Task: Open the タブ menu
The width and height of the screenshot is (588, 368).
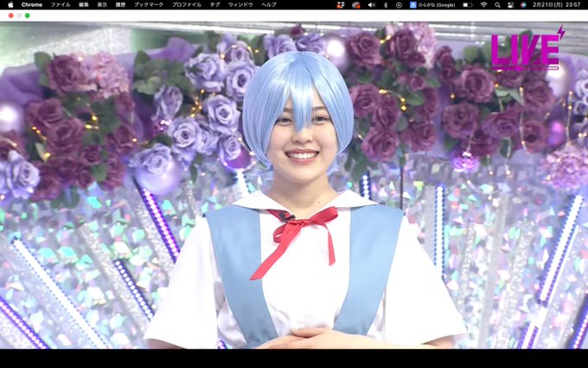Action: tap(214, 5)
